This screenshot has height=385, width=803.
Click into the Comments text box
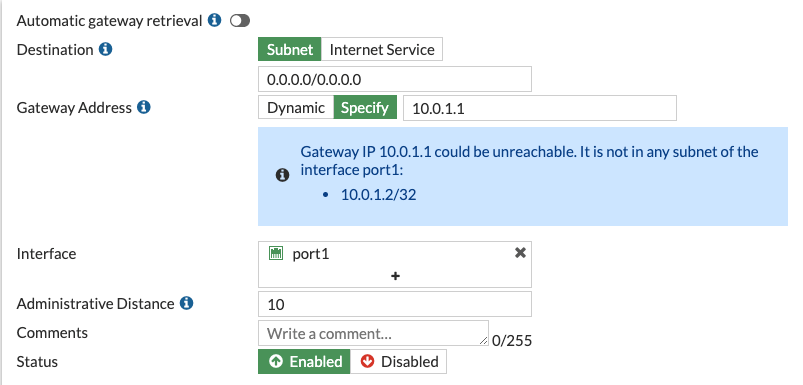pos(373,333)
